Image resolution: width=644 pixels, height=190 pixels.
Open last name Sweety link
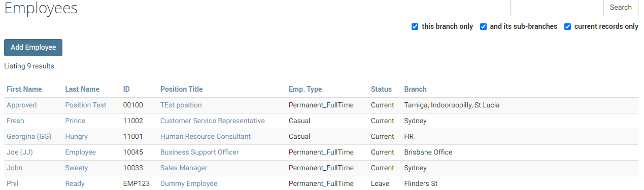(x=76, y=168)
